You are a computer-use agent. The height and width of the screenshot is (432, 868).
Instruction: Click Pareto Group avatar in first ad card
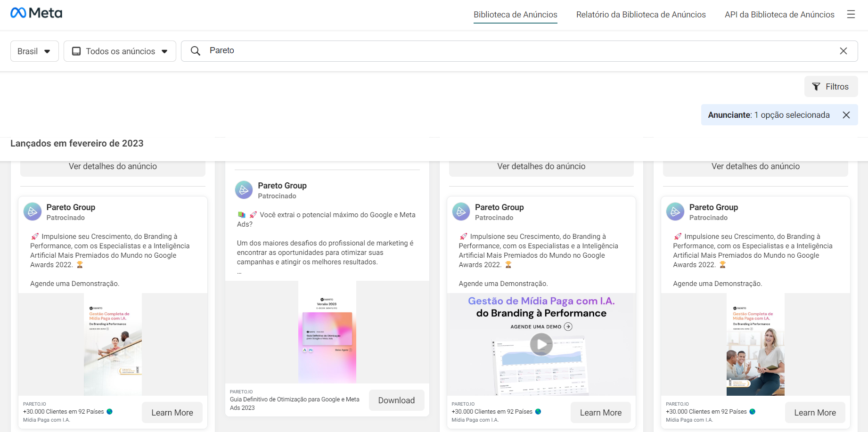point(33,212)
